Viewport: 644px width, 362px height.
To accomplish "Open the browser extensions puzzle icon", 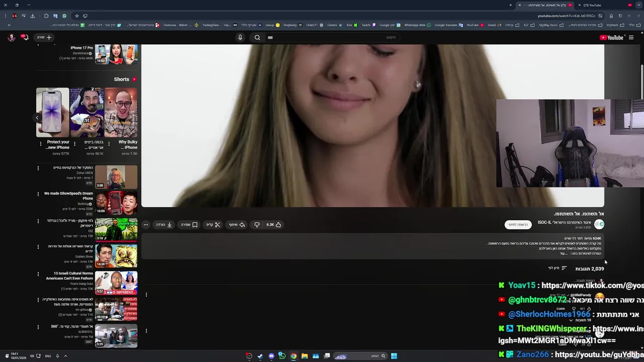I will tap(46, 16).
